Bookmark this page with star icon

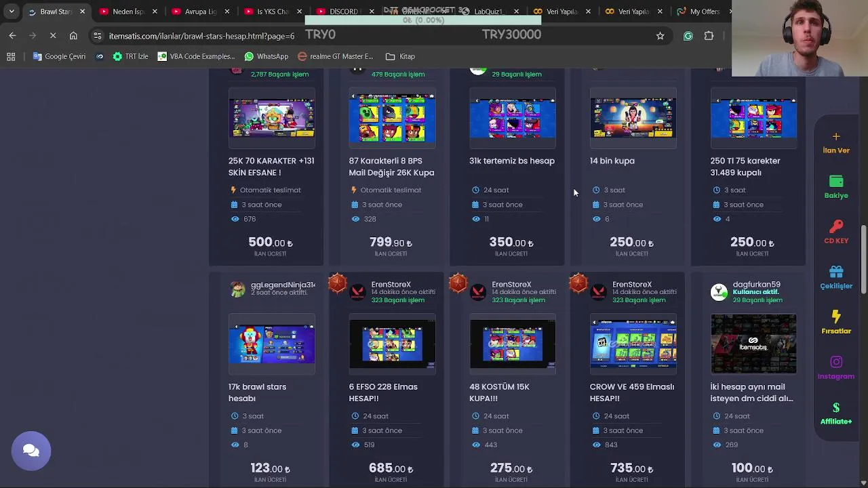pos(660,35)
